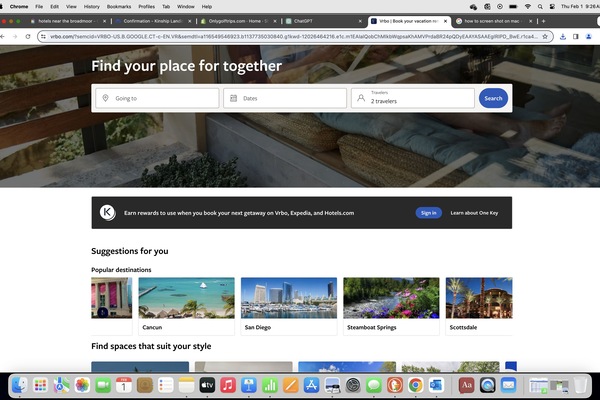Open the Launchpad icon in the dock
Viewport: 600px width, 400px height.
pyautogui.click(x=40, y=385)
